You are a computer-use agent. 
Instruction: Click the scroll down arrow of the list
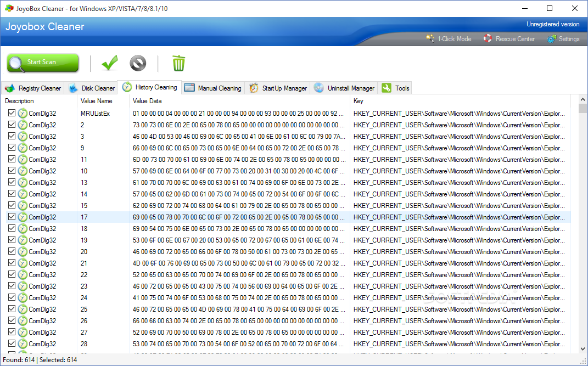click(x=583, y=349)
